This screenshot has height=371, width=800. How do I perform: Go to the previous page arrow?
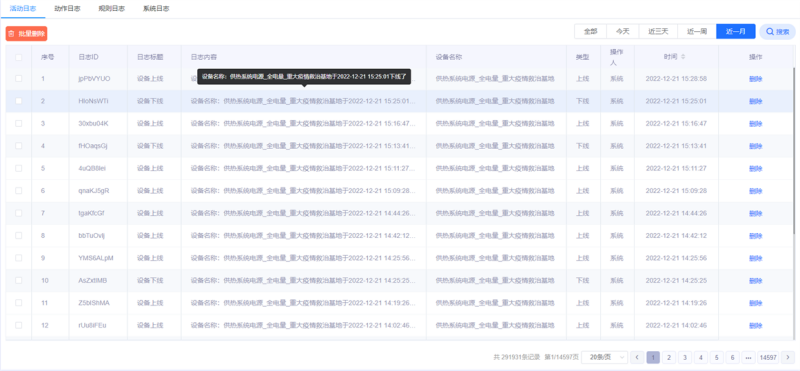tap(637, 357)
